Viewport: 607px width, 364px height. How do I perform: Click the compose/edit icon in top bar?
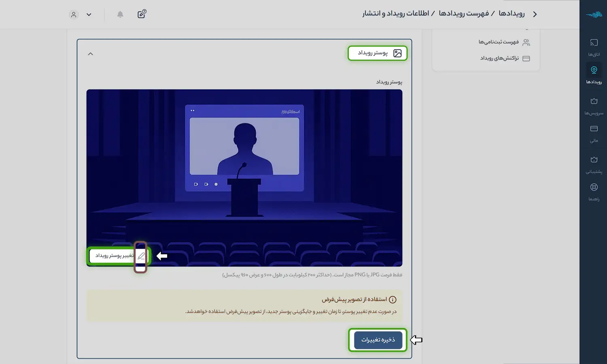(142, 14)
